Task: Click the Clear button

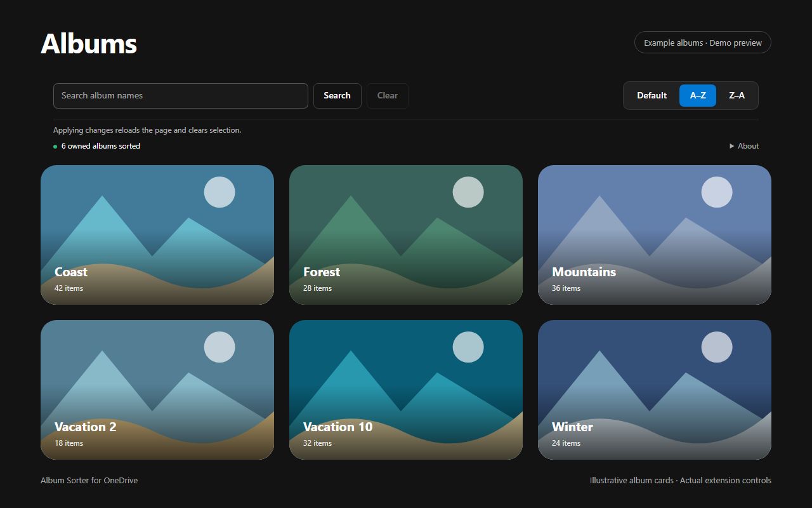Action: [388, 96]
